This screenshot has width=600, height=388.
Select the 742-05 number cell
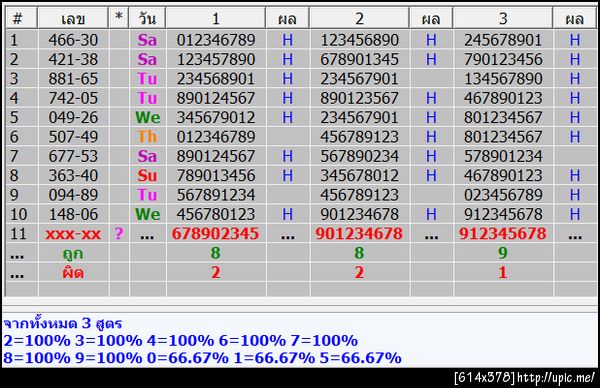(x=73, y=98)
